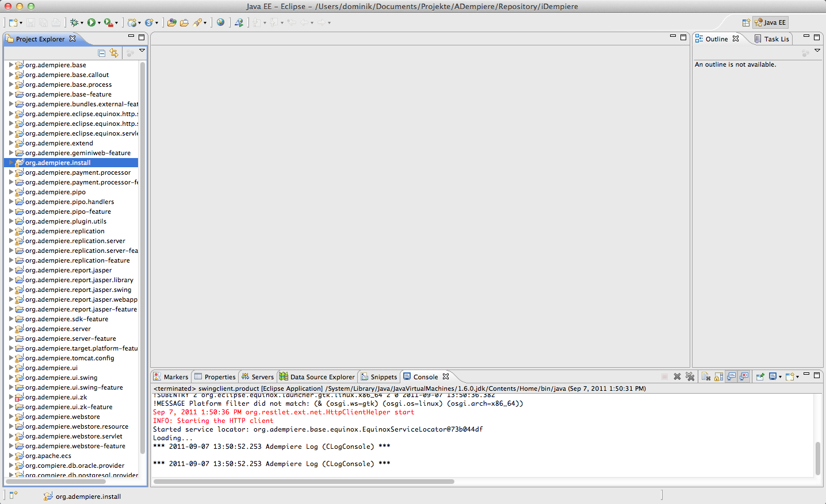Switch to the Markers tab

pyautogui.click(x=171, y=377)
